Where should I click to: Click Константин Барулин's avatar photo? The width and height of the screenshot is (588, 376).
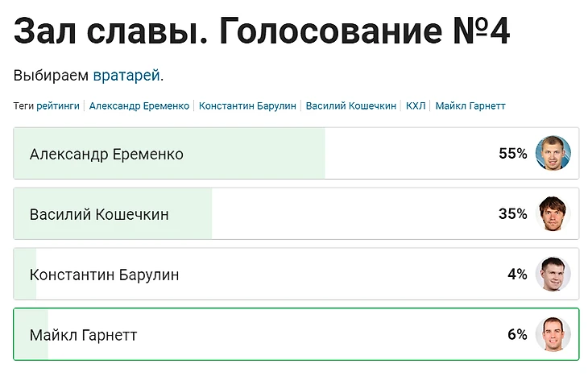coord(553,274)
